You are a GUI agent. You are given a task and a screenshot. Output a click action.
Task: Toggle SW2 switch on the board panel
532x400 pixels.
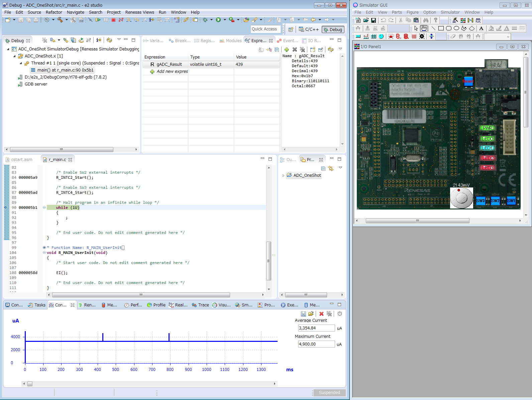click(495, 201)
